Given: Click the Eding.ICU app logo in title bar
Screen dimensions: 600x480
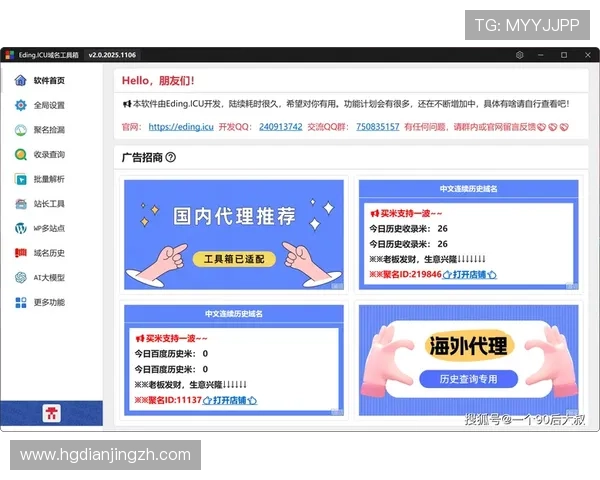Looking at the screenshot, I should (10, 55).
